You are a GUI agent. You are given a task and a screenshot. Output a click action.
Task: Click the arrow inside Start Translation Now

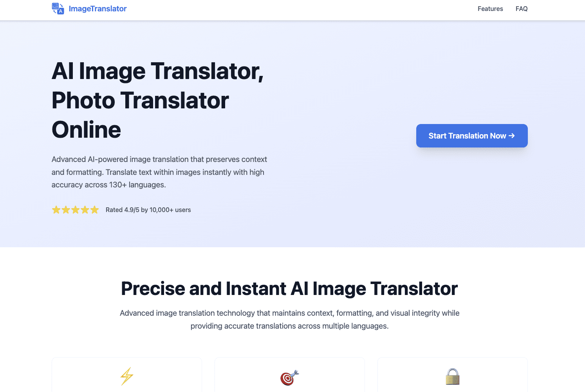pos(512,136)
